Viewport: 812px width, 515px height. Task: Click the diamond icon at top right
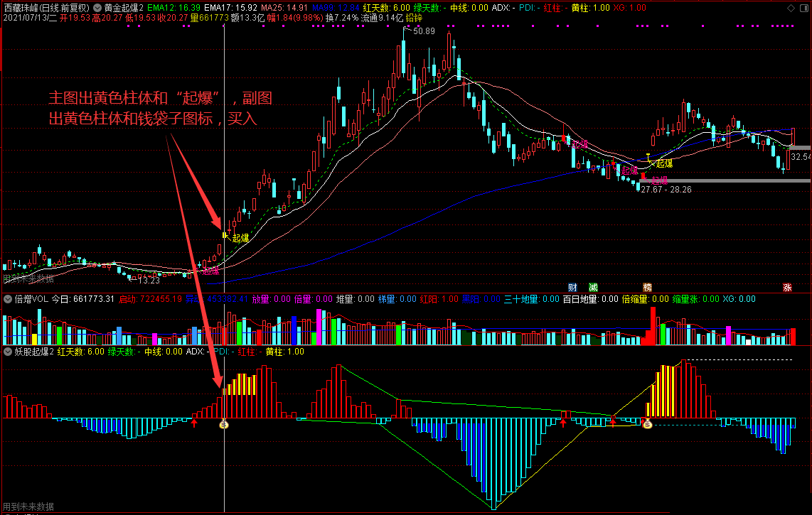791,8
